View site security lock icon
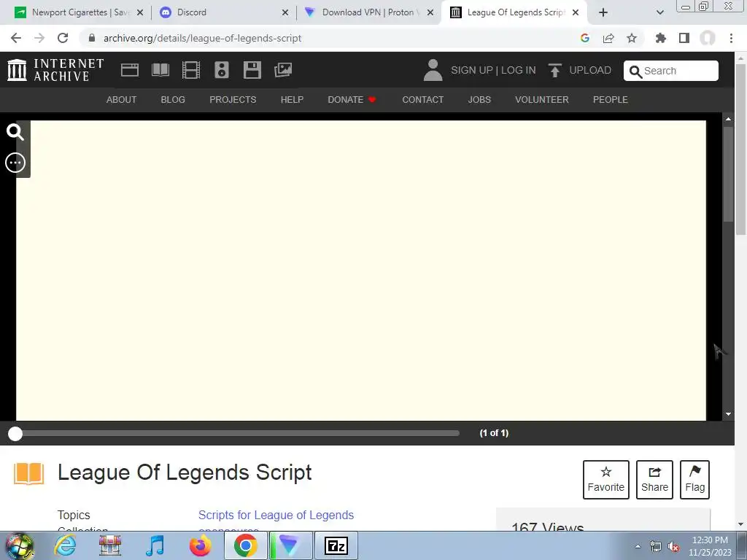 click(x=92, y=38)
